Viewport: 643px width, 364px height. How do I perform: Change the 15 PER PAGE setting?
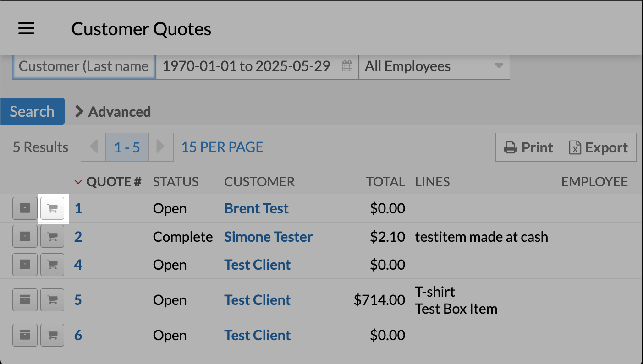tap(222, 147)
